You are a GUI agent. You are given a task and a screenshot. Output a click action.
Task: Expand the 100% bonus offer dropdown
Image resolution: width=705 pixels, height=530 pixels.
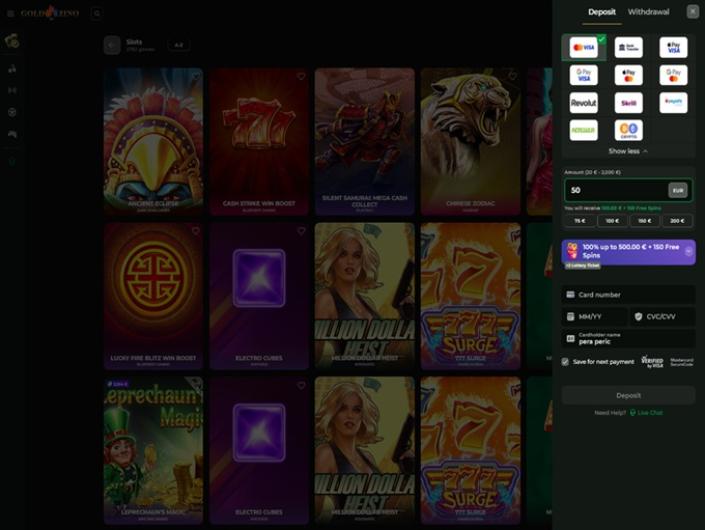point(688,252)
